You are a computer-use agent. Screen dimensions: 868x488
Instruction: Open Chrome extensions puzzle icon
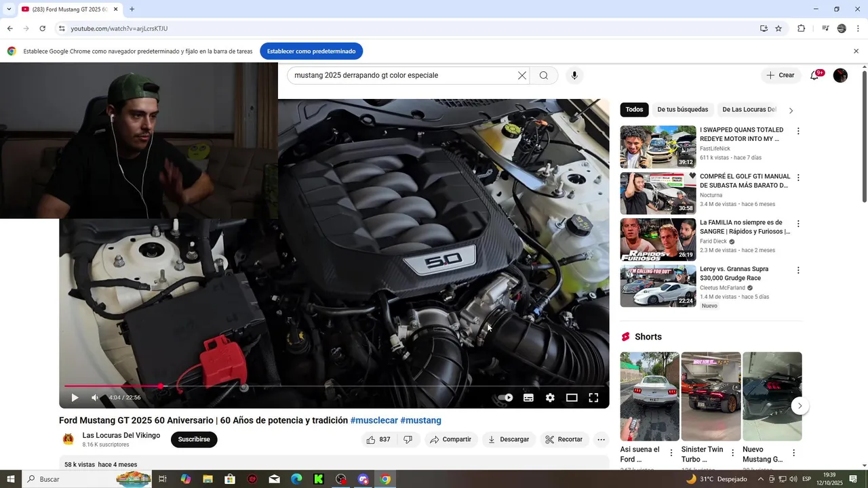801,28
